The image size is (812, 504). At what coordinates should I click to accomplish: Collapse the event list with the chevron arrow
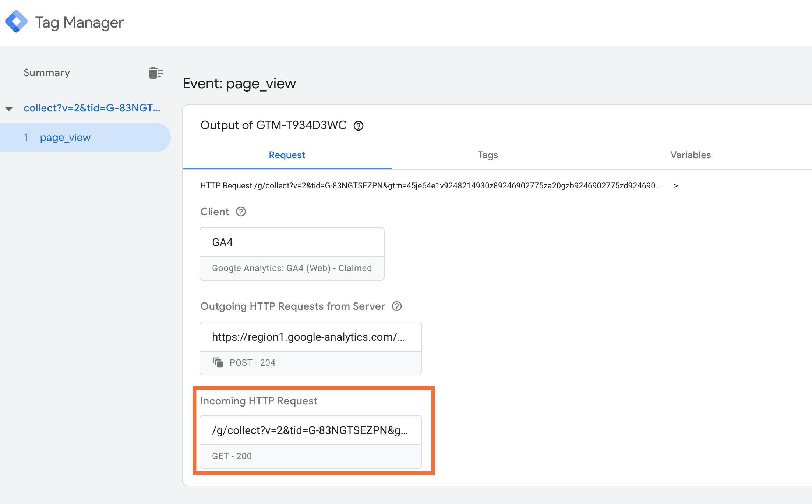9,108
